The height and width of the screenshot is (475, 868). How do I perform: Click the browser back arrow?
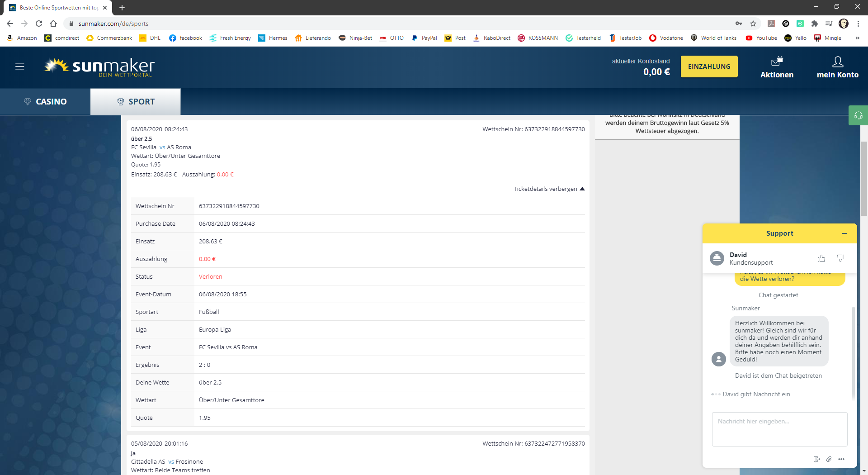pyautogui.click(x=10, y=24)
